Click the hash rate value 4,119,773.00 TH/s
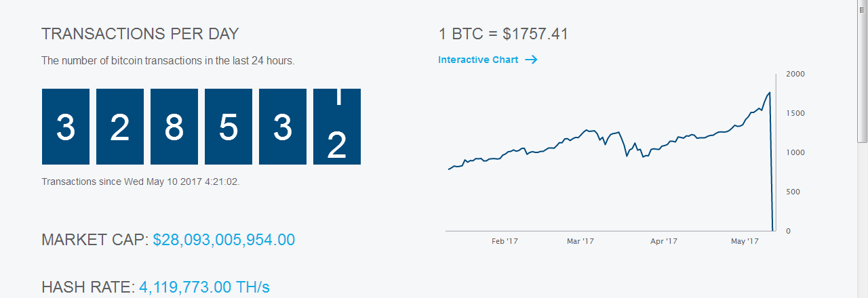Image resolution: width=868 pixels, height=298 pixels. tap(204, 287)
